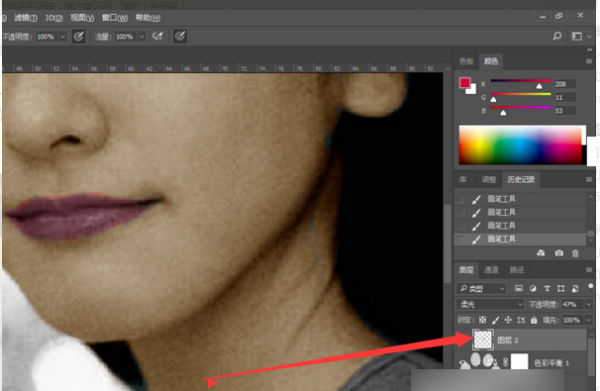Expand the layer opacity 47% dropdown arrow
The width and height of the screenshot is (600, 391).
pos(589,305)
